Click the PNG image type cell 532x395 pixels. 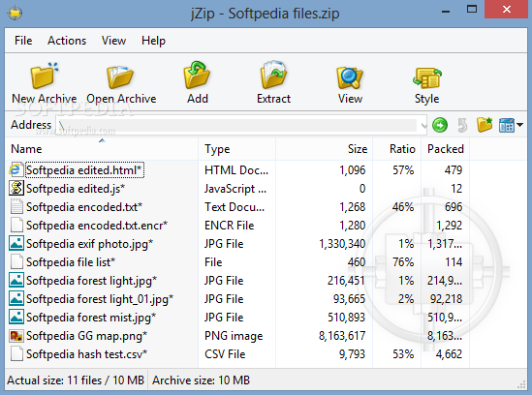(234, 336)
